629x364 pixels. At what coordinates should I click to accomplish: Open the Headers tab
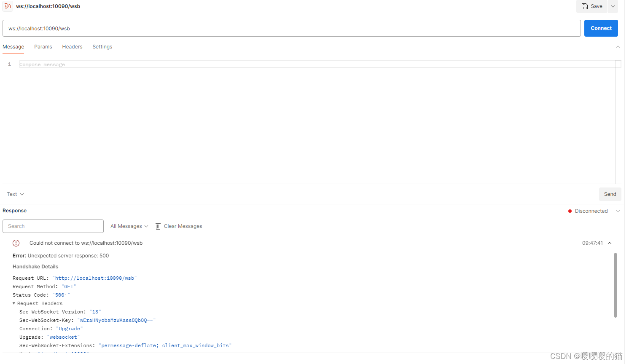[72, 46]
